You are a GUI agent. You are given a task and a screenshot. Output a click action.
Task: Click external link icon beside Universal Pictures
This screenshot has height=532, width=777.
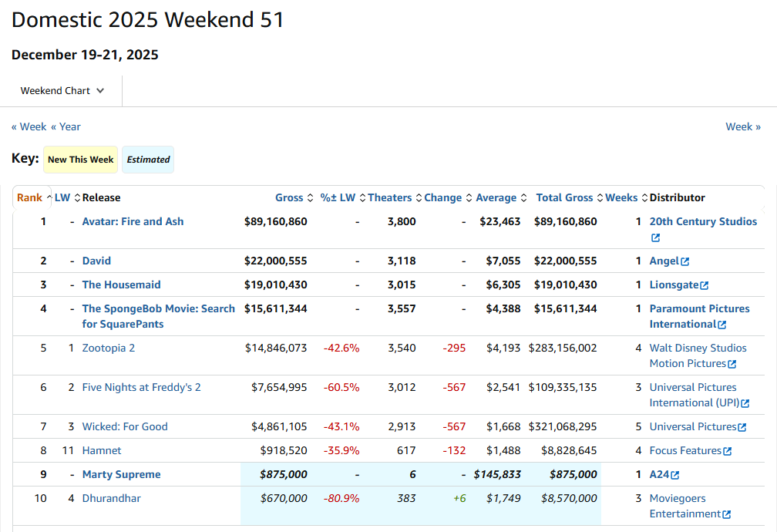(x=742, y=427)
